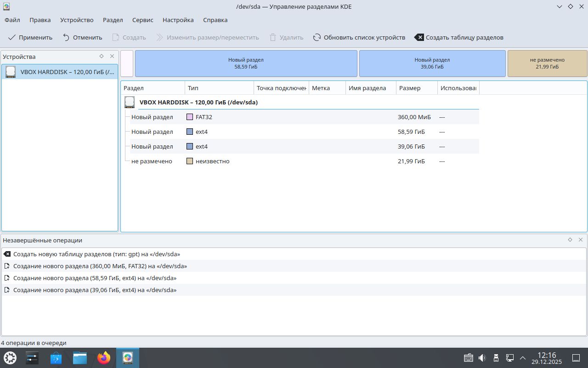Open the volume control tray icon
The width and height of the screenshot is (588, 368).
click(482, 358)
